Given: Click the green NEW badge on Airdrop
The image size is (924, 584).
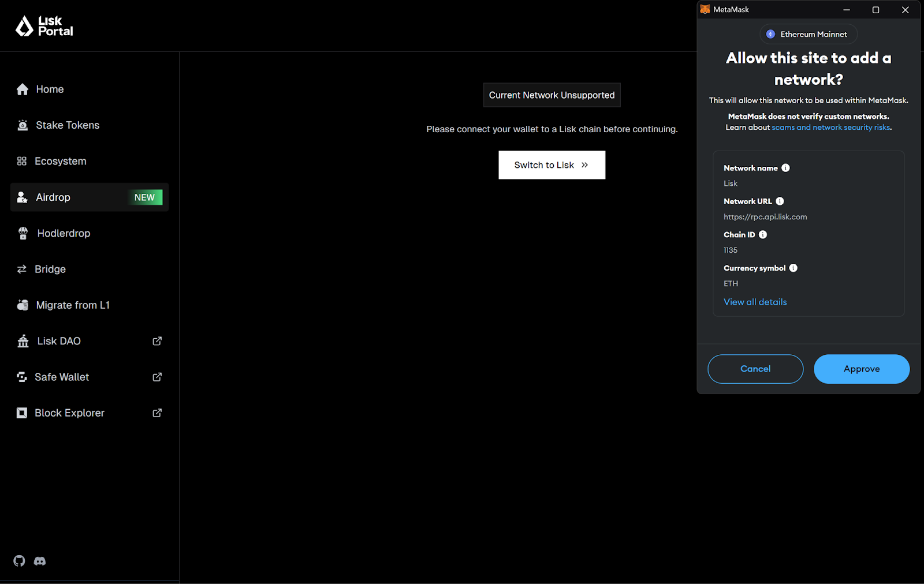Looking at the screenshot, I should (145, 197).
